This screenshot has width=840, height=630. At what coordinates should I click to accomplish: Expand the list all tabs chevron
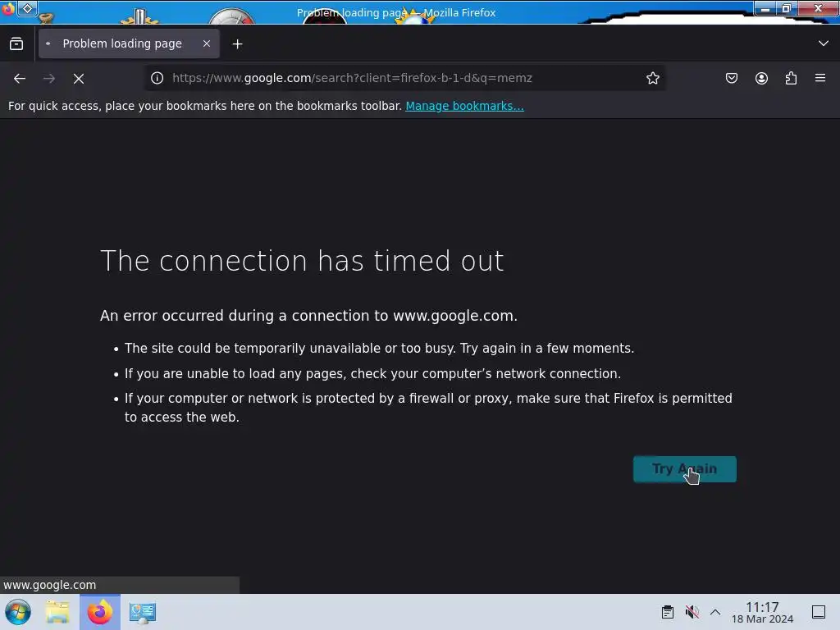pos(824,43)
